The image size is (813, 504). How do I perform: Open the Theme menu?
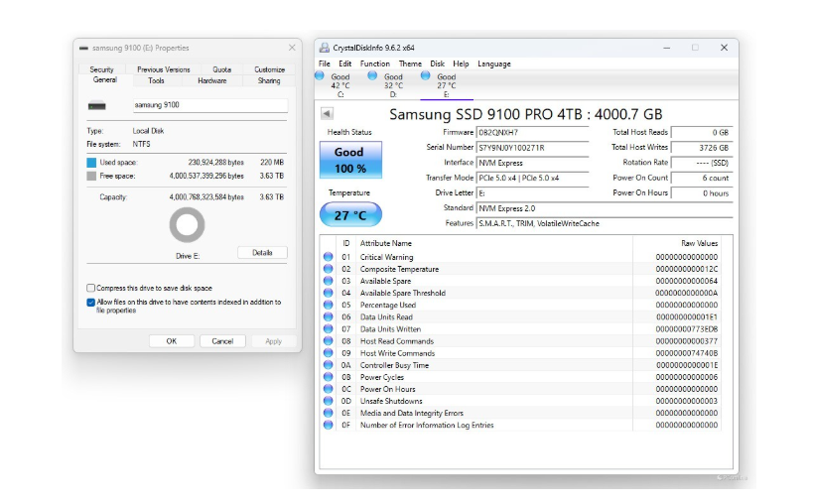(x=410, y=63)
